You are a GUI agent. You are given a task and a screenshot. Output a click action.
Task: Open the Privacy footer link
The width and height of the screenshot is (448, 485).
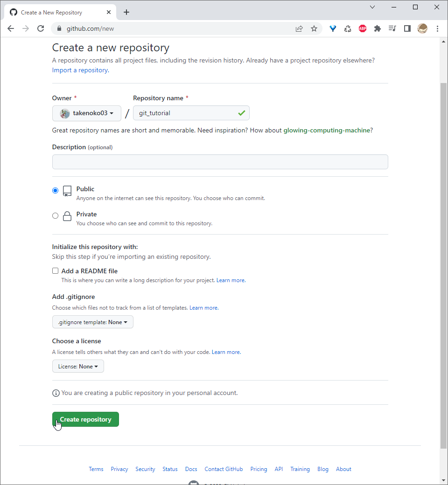point(119,469)
